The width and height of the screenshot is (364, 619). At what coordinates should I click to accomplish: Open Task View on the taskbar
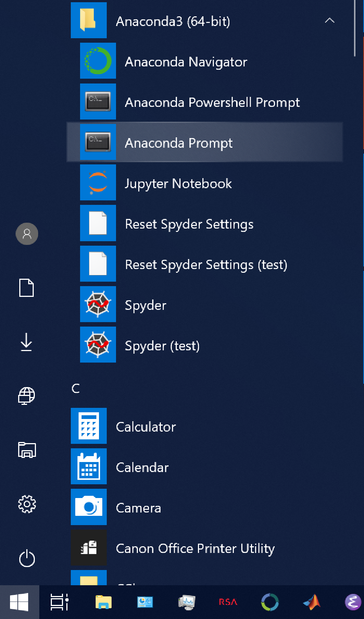pos(59,602)
